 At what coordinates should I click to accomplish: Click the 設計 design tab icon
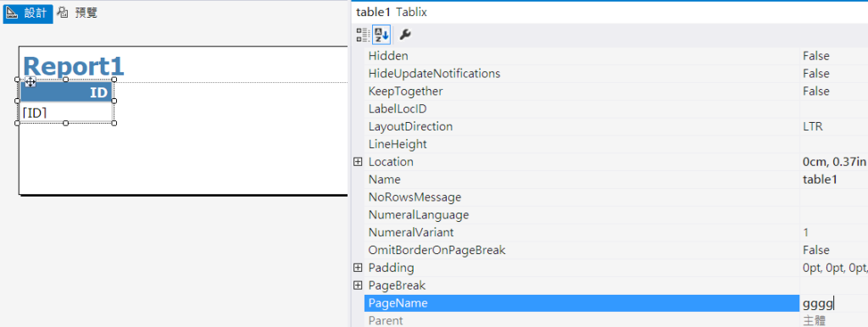tap(12, 13)
